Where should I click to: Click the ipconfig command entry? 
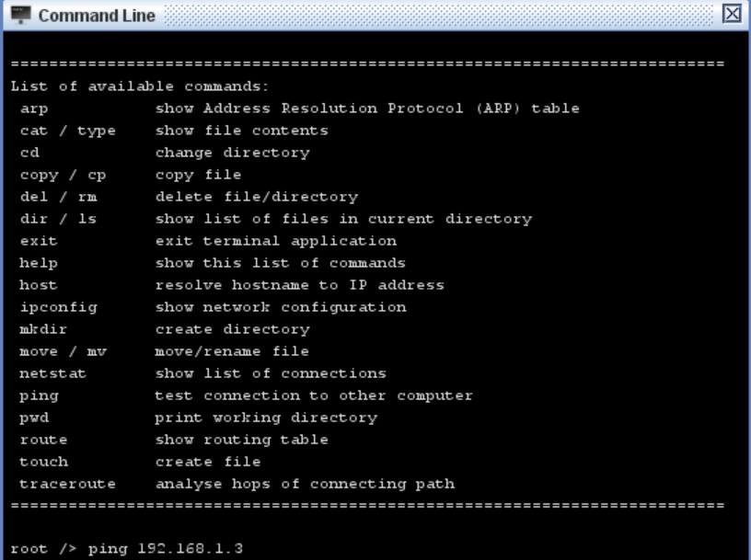tap(58, 307)
